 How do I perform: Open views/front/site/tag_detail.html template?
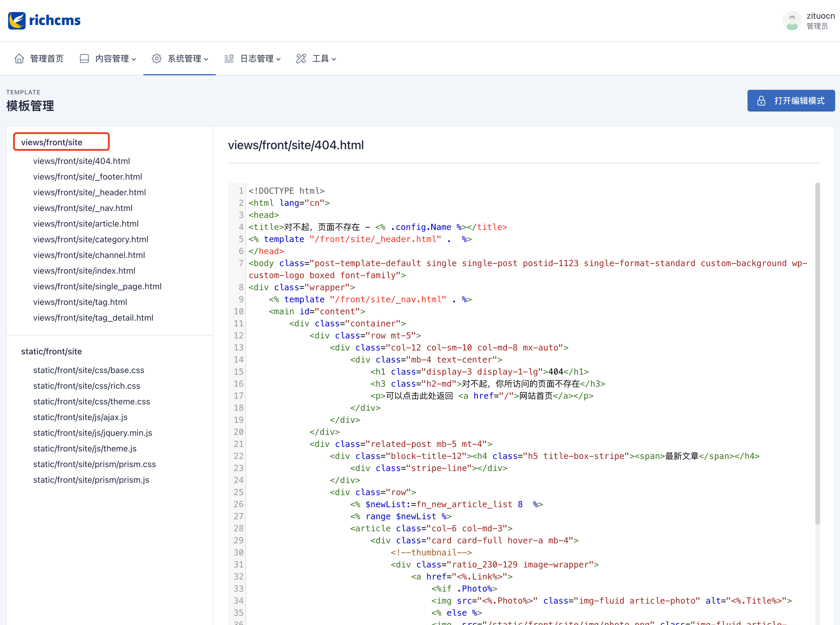pos(93,318)
